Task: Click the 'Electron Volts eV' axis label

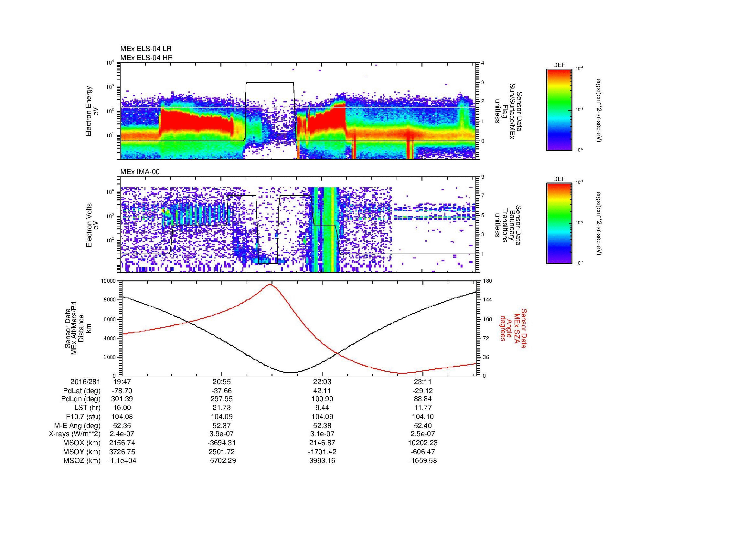Action: point(92,225)
